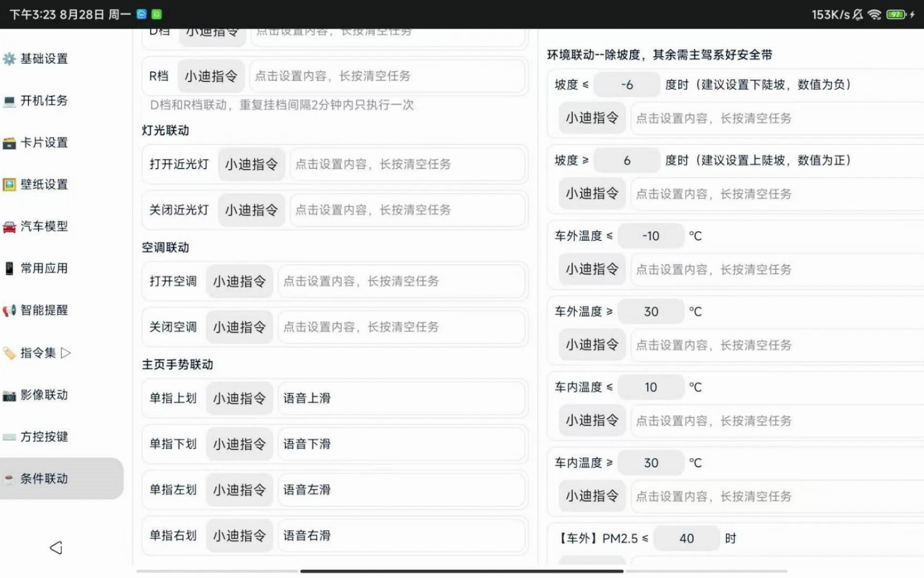Tap the muted bell status icon
Screen dimensions: 924x578
(x=858, y=14)
